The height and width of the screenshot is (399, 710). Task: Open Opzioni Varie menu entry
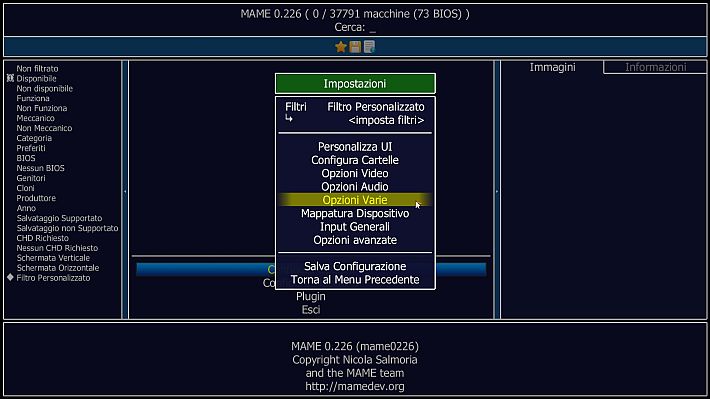[355, 200]
